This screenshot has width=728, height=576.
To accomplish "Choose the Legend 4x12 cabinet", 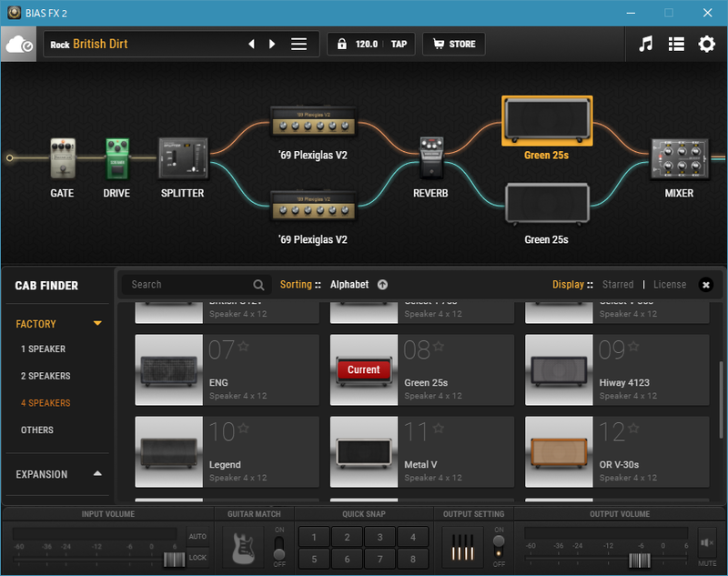I will pyautogui.click(x=227, y=451).
